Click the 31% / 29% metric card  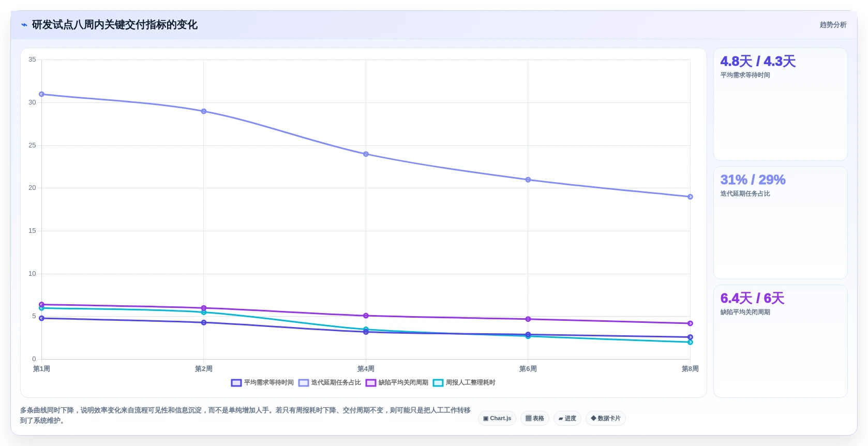780,222
